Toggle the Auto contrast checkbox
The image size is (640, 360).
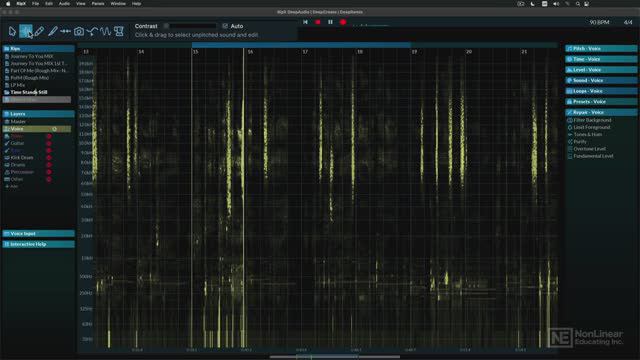coord(225,26)
